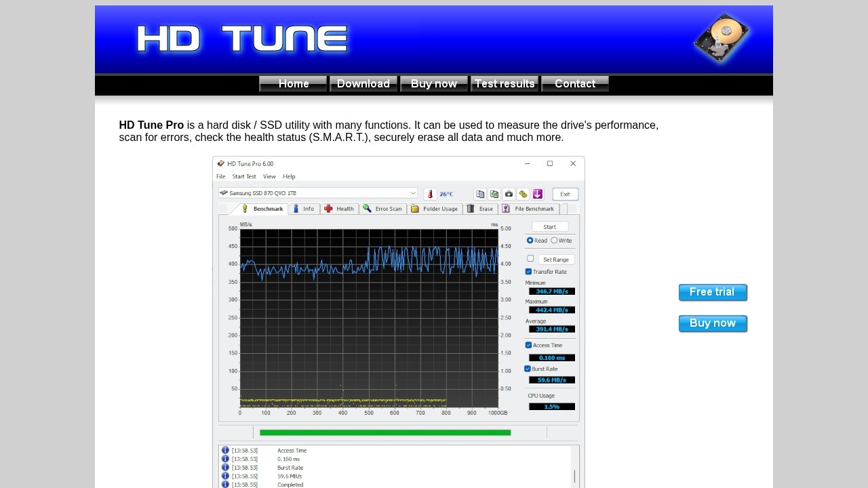Image resolution: width=868 pixels, height=488 pixels.
Task: Toggle the Transfer Rate checkbox
Action: pos(529,272)
